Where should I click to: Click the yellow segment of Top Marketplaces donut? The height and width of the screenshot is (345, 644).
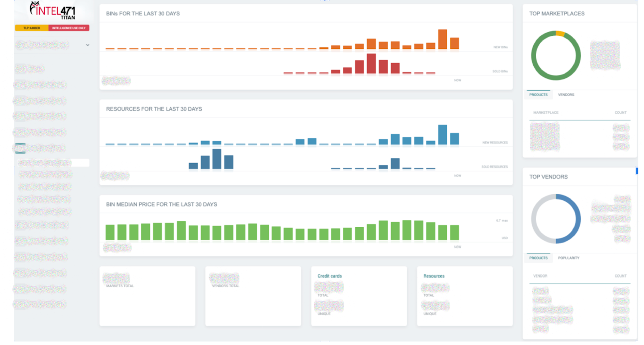coord(560,33)
